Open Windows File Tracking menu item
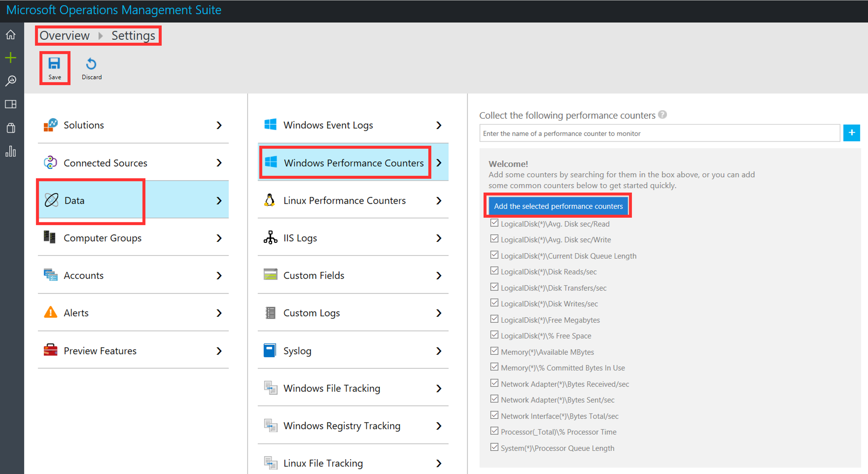This screenshot has width=868, height=474. tap(353, 388)
